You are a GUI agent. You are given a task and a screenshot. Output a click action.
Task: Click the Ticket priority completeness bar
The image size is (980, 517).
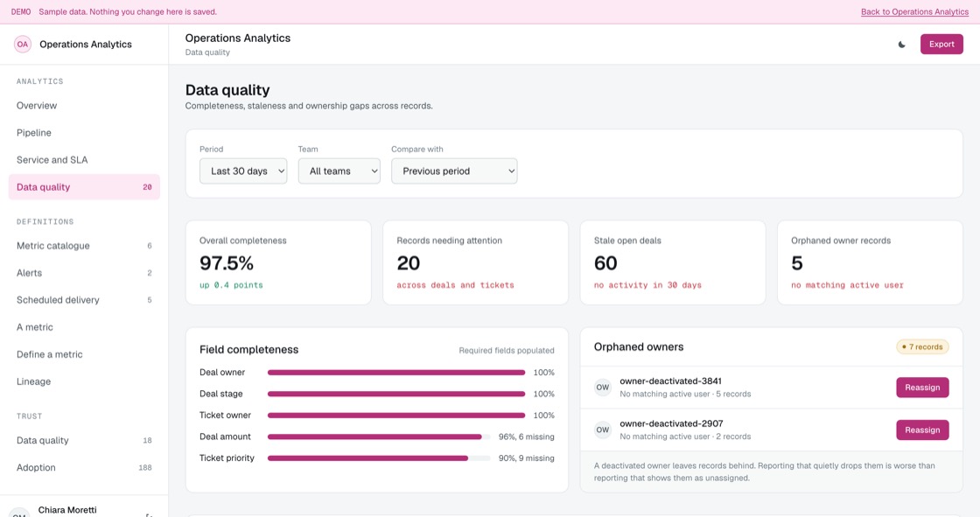click(x=379, y=458)
